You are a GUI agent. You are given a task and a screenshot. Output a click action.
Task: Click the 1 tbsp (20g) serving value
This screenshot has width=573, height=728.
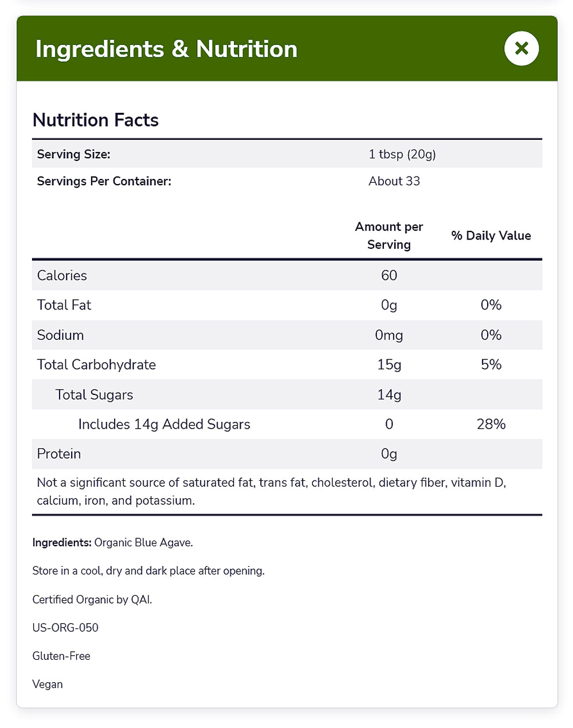pos(402,154)
